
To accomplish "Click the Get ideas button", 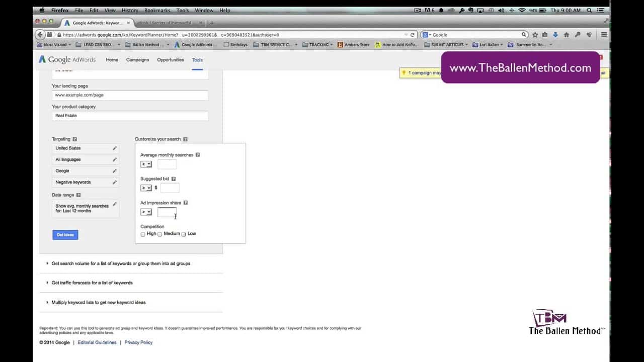I will (65, 235).
